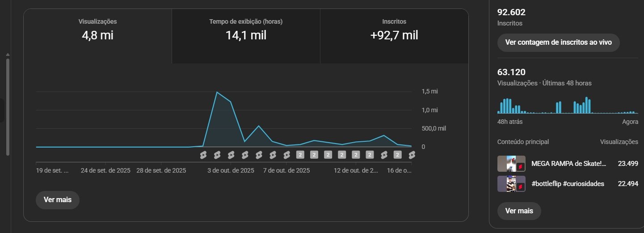Click the last '2' videos marker on the timeline
This screenshot has height=233, width=644.
397,155
